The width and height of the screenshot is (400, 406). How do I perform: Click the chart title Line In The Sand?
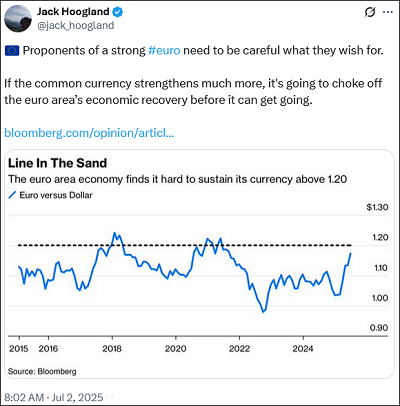click(x=57, y=163)
